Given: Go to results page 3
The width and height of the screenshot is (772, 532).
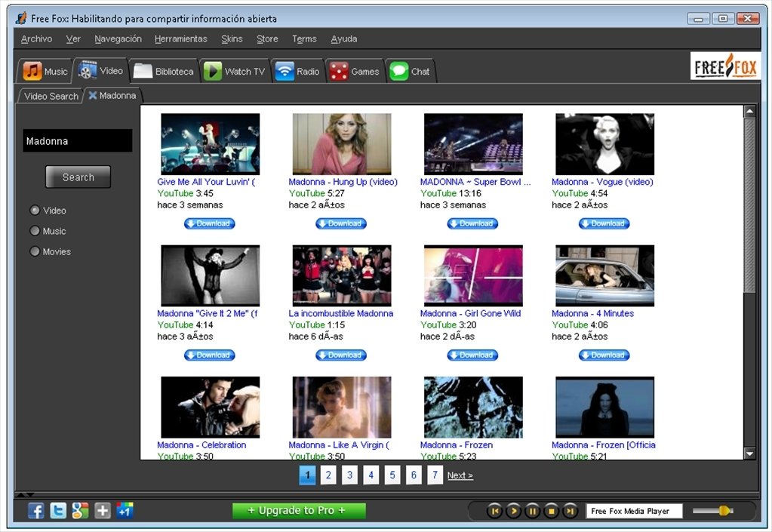Looking at the screenshot, I should point(349,475).
